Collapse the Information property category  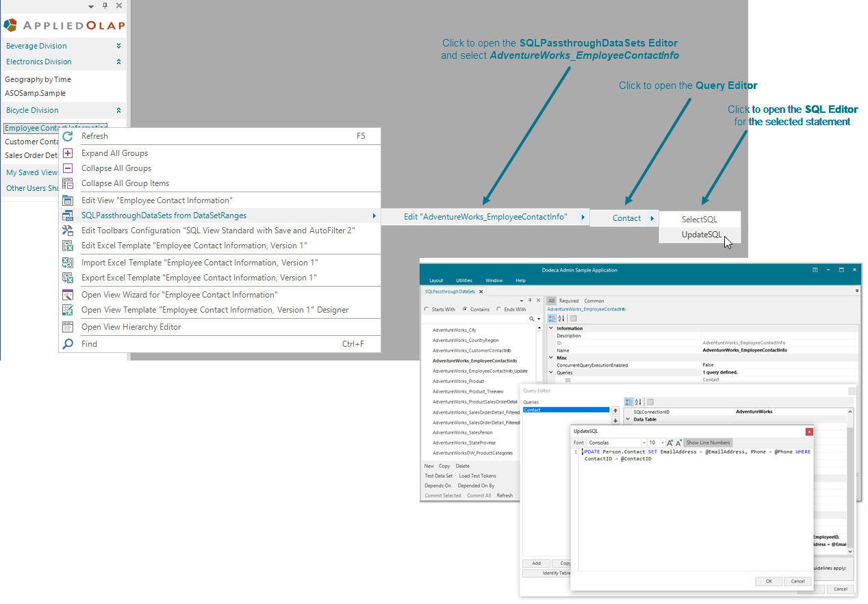552,328
